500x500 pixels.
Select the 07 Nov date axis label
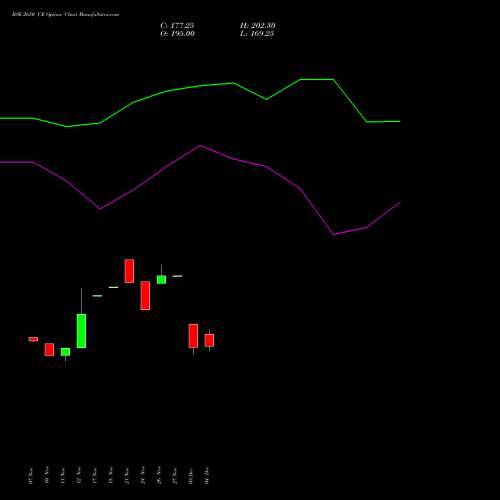(x=31, y=476)
